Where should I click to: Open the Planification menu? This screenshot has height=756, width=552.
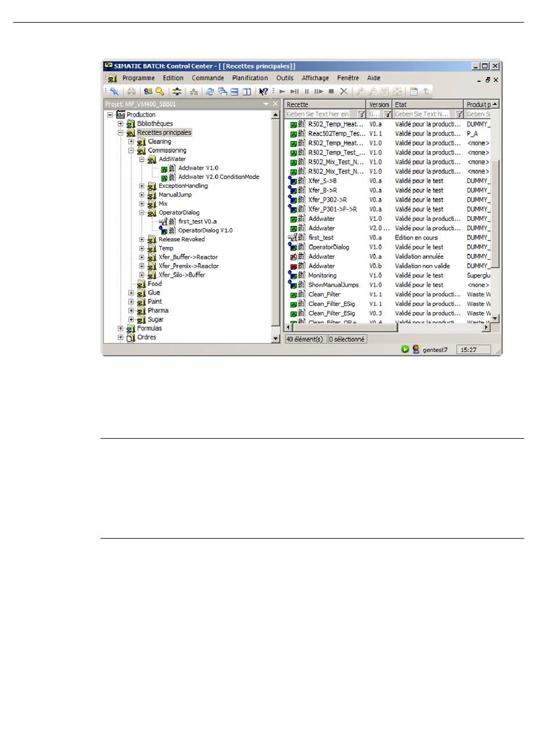pos(250,78)
